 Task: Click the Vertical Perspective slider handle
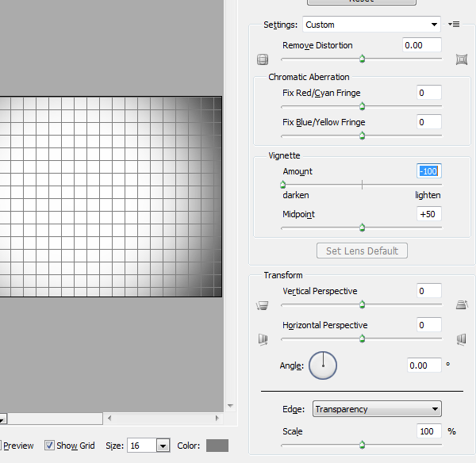pyautogui.click(x=362, y=304)
